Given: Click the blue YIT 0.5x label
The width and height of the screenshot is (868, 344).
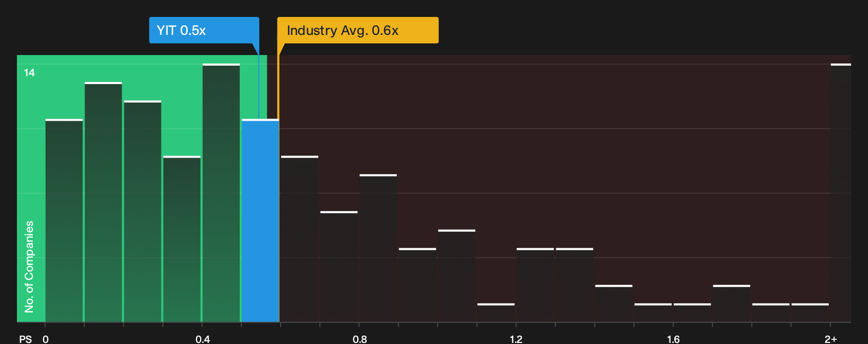Looking at the screenshot, I should pyautogui.click(x=204, y=30).
